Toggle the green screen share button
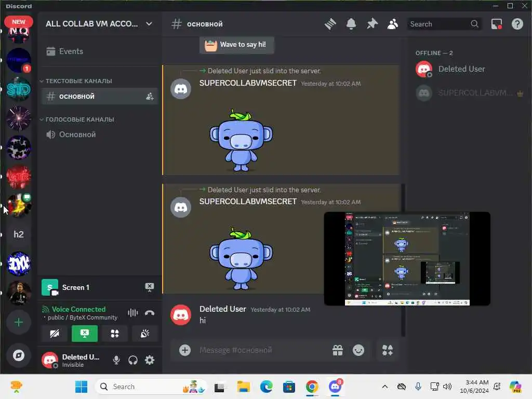 click(x=85, y=334)
